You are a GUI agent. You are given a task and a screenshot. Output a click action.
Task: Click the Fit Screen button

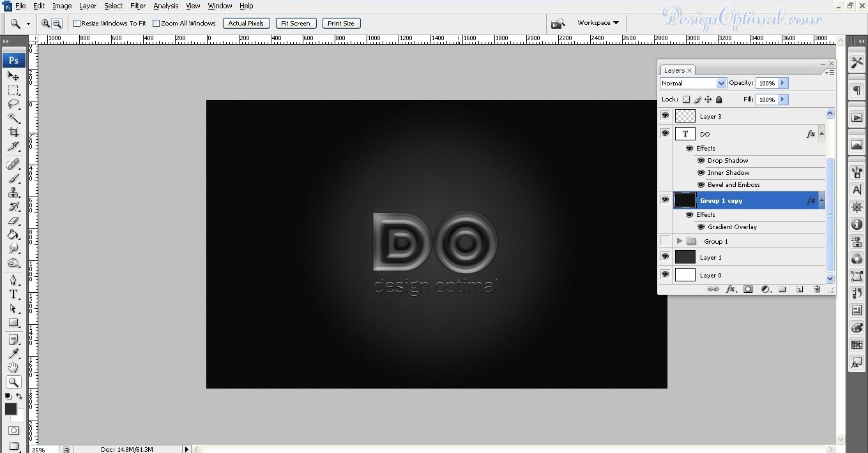coord(296,23)
